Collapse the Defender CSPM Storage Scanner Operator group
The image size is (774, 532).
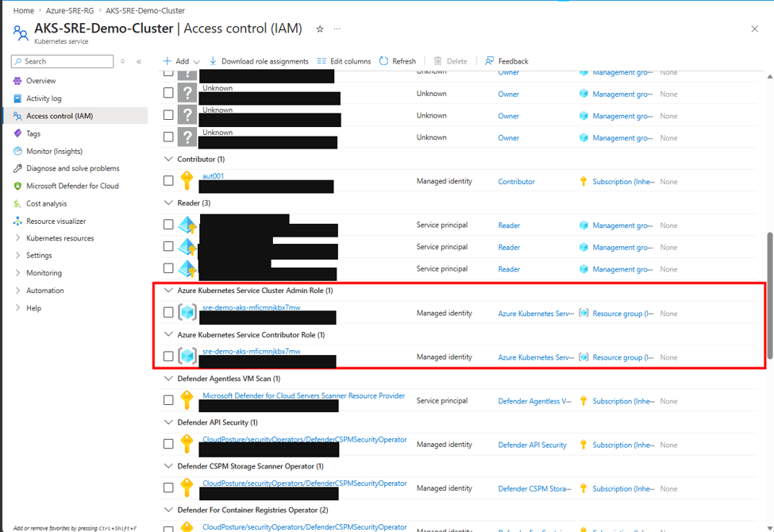pos(168,466)
